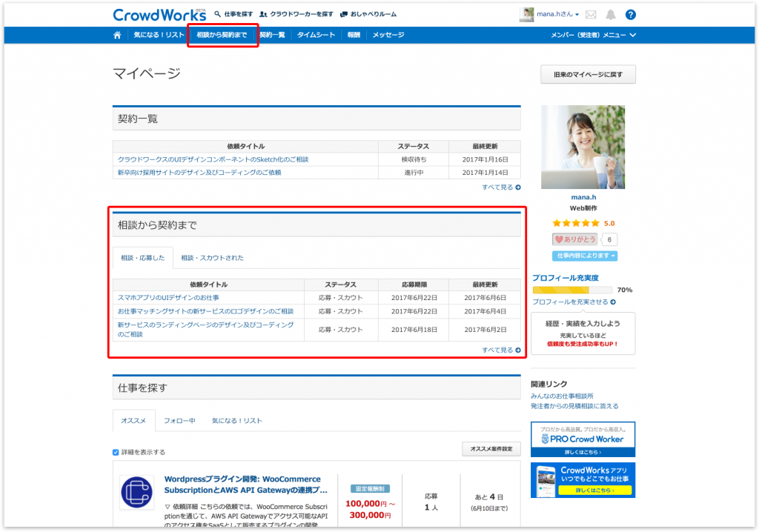Switch to the 相談・スカウトされた tab
The image size is (759, 532).
point(212,258)
